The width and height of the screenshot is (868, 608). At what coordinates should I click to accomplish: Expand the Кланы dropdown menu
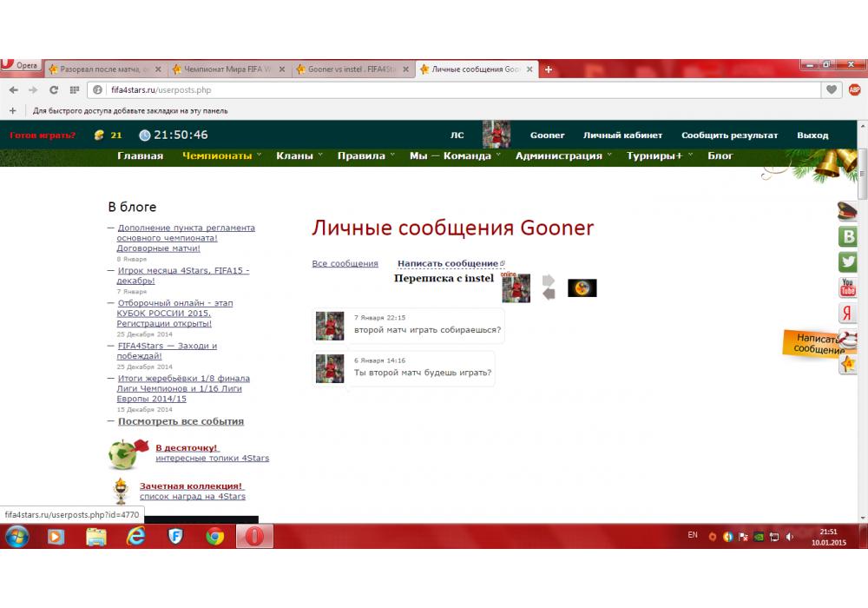[x=299, y=156]
